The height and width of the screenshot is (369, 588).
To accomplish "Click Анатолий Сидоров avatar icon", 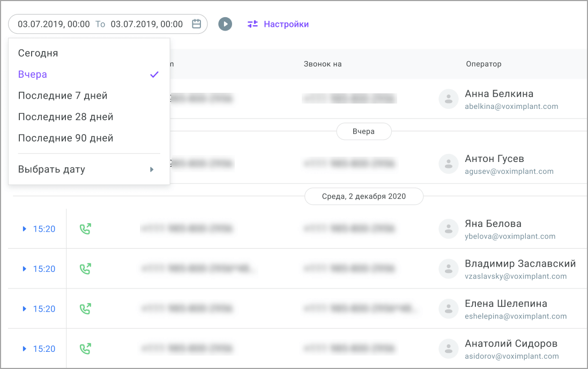I will [449, 349].
